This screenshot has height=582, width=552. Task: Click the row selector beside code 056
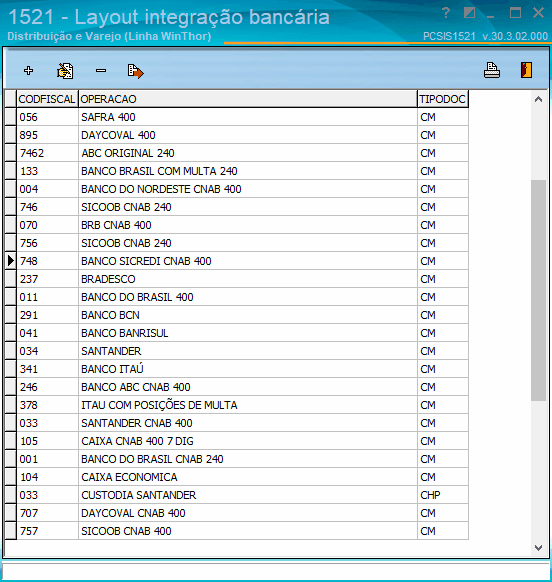pyautogui.click(x=10, y=117)
